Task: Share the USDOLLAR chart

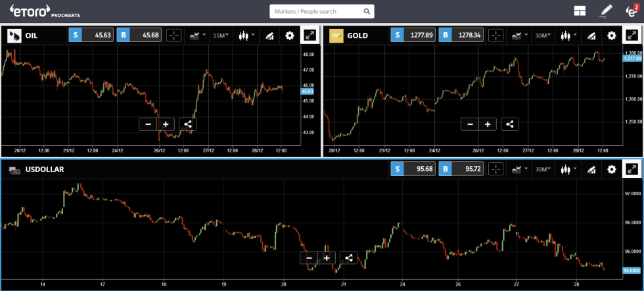Action: pos(348,258)
